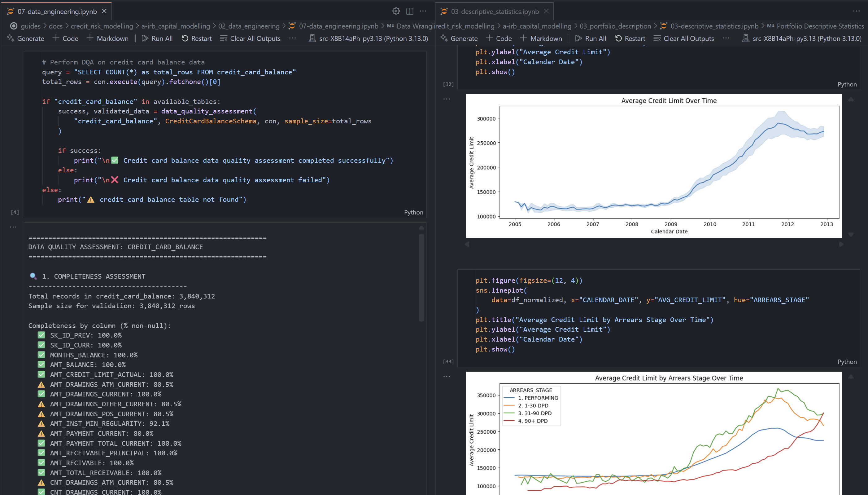The height and width of the screenshot is (495, 868).
Task: Clear All Outputs in left notebook
Action: (x=250, y=38)
